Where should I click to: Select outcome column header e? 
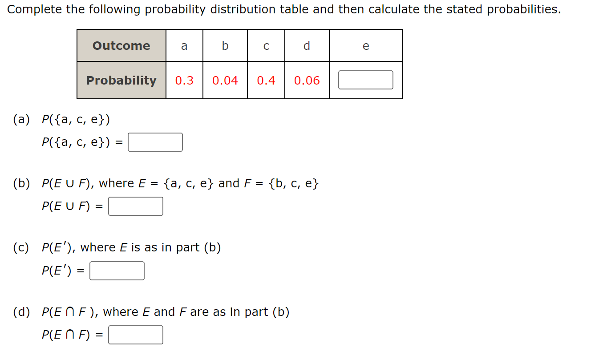pyautogui.click(x=365, y=45)
